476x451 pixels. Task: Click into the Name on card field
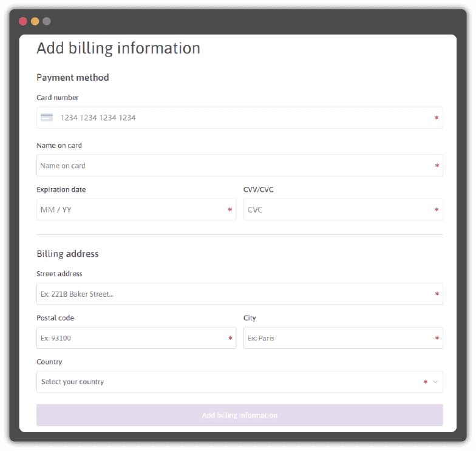pyautogui.click(x=237, y=166)
